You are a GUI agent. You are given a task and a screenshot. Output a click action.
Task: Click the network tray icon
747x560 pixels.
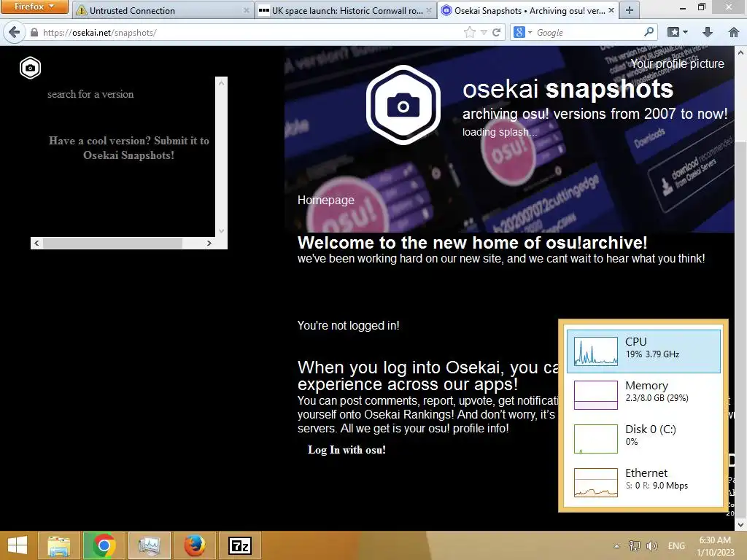coord(634,546)
